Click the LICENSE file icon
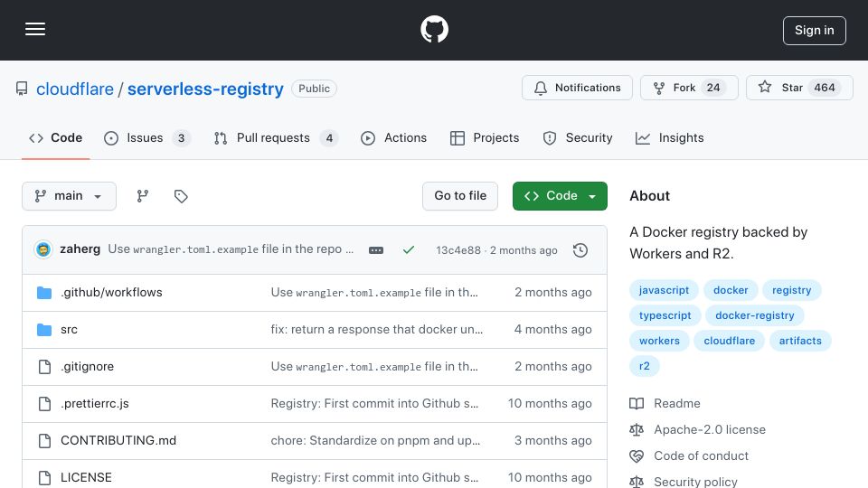The image size is (868, 488). point(44,478)
